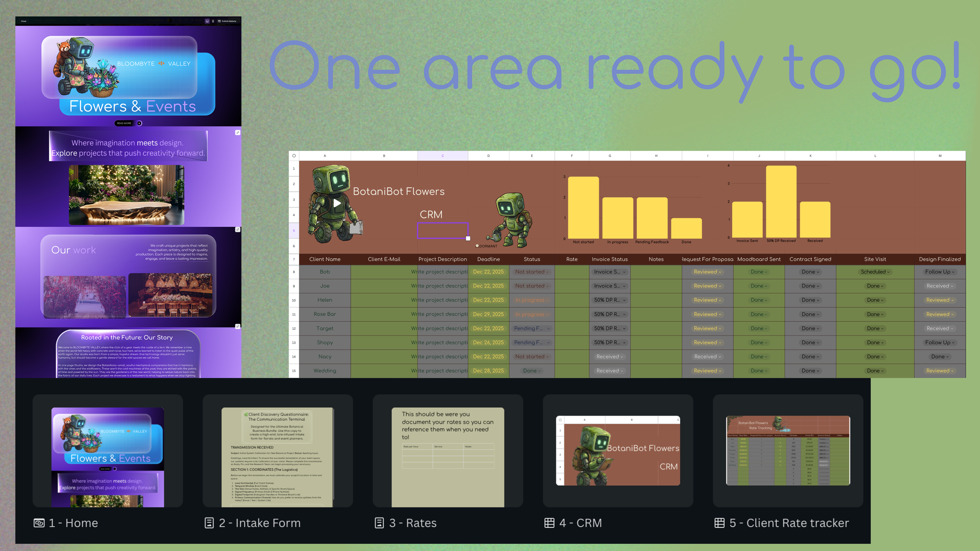
Task: Click the play button on the BotaniBot video
Action: click(337, 203)
